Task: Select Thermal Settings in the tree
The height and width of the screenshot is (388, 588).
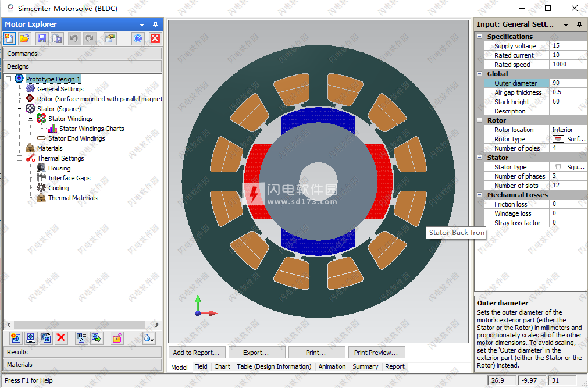Action: [x=60, y=158]
